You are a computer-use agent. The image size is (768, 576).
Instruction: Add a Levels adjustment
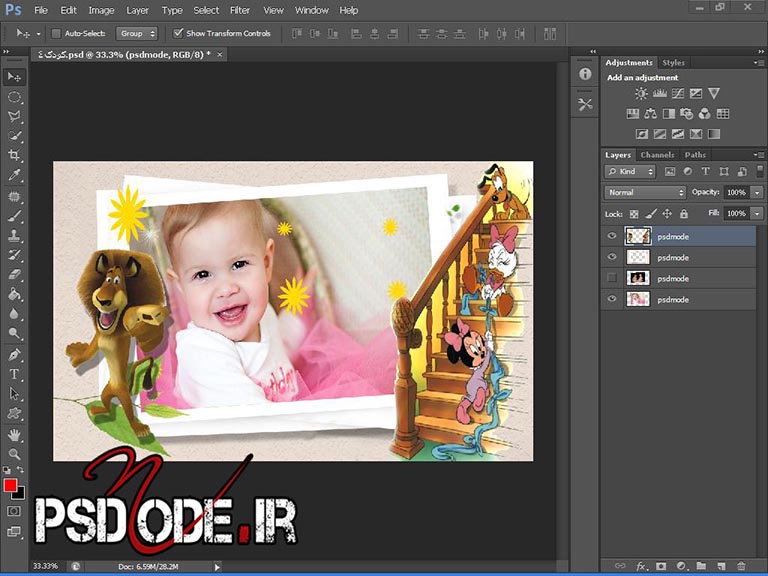click(660, 93)
